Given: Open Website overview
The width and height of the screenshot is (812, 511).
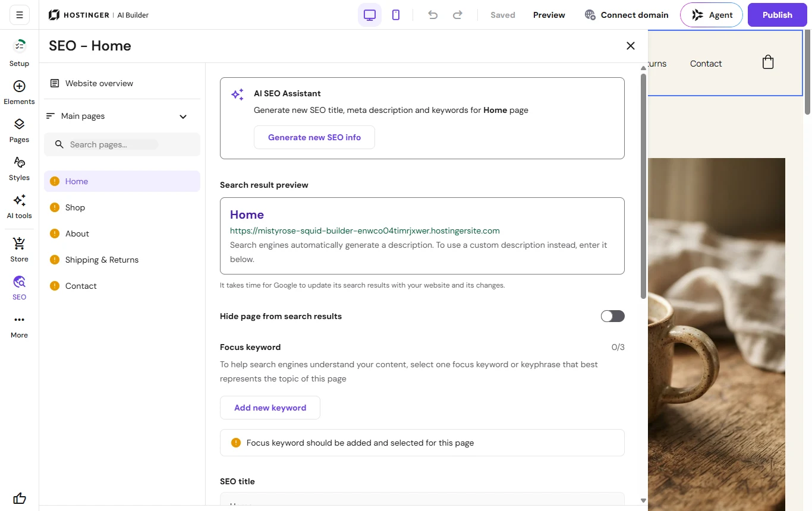Looking at the screenshot, I should pyautogui.click(x=122, y=83).
